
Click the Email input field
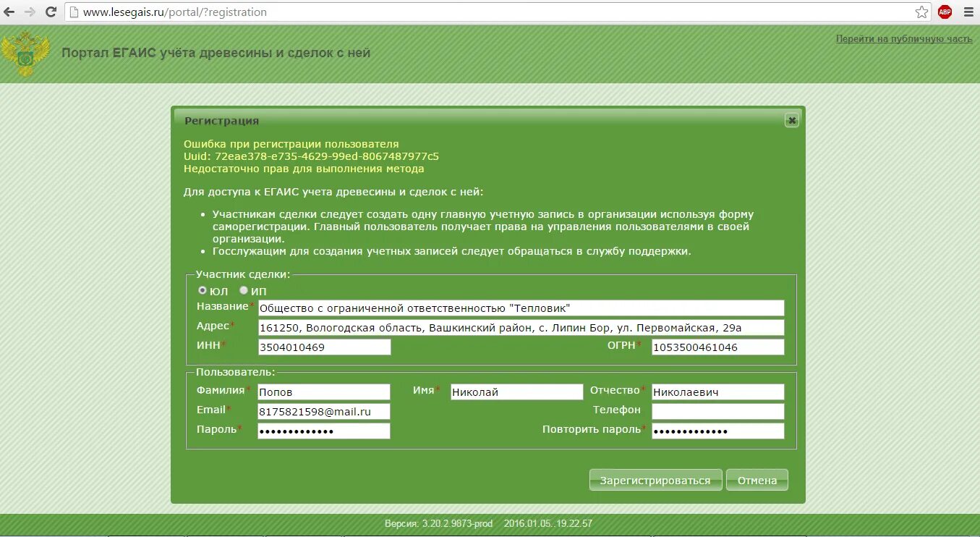(324, 411)
